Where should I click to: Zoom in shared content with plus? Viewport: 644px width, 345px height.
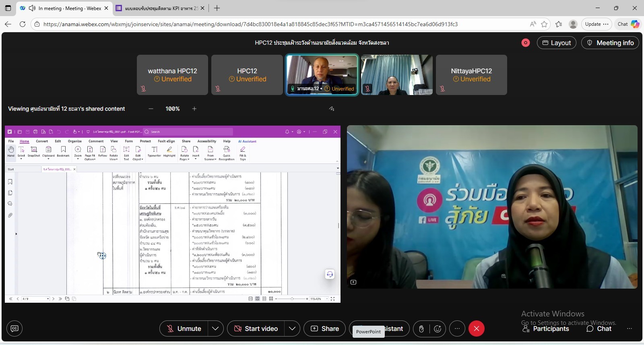coord(194,109)
